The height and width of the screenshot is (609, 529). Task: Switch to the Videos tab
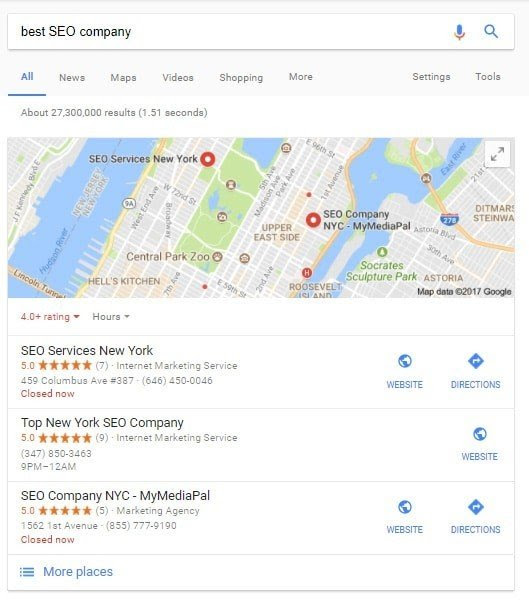(178, 77)
